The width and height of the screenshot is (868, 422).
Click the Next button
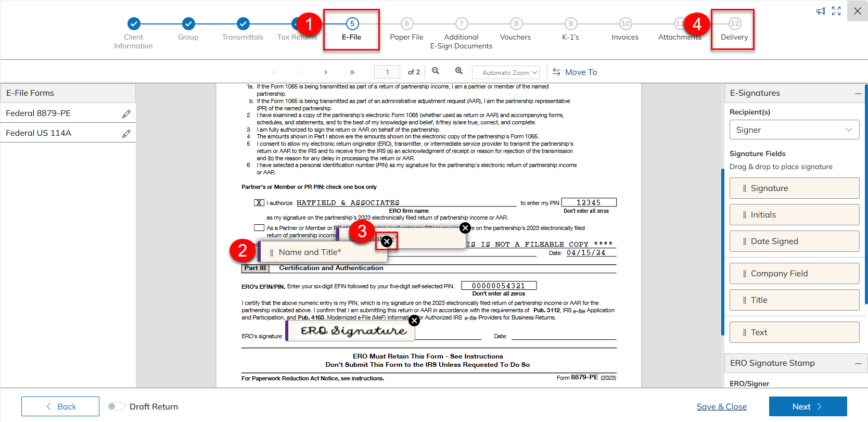click(x=807, y=406)
